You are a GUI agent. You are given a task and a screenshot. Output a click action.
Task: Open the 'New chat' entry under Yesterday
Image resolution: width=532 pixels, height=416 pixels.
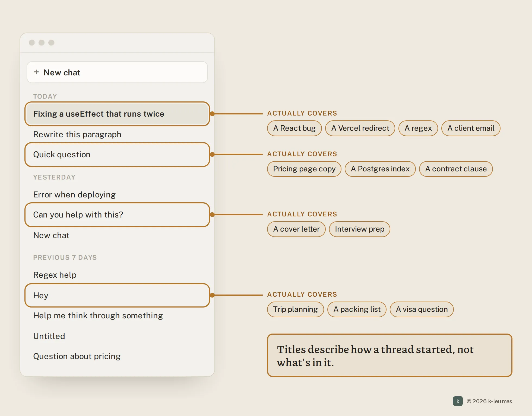coord(117,235)
